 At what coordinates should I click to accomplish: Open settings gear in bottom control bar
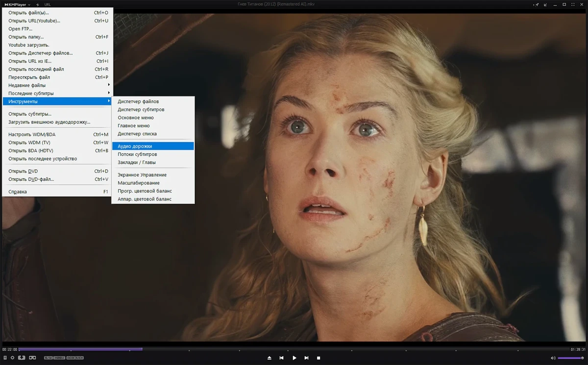(x=13, y=358)
